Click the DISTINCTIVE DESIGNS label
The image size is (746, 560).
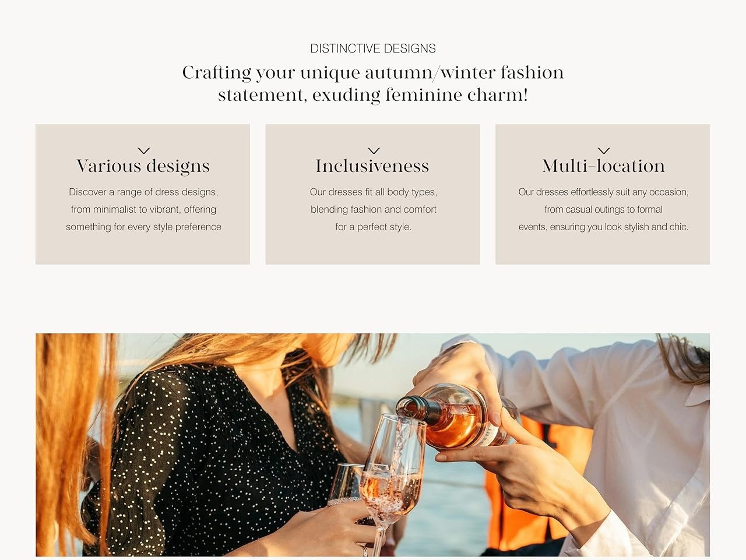click(373, 48)
